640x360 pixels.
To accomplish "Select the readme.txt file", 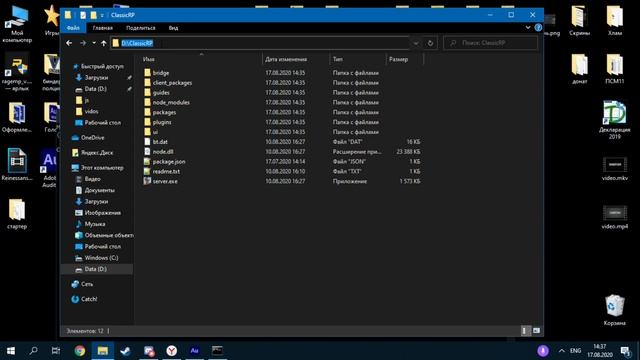I will [x=166, y=171].
